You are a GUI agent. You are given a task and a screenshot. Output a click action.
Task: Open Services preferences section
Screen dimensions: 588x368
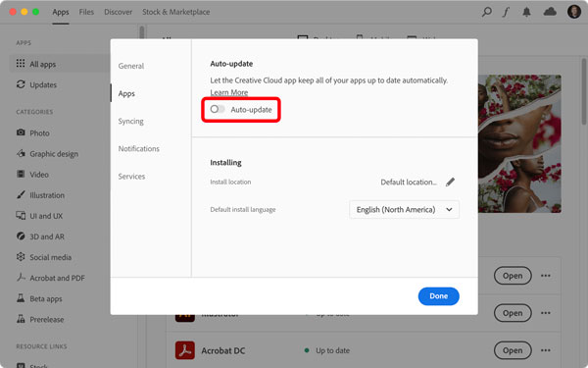click(131, 176)
